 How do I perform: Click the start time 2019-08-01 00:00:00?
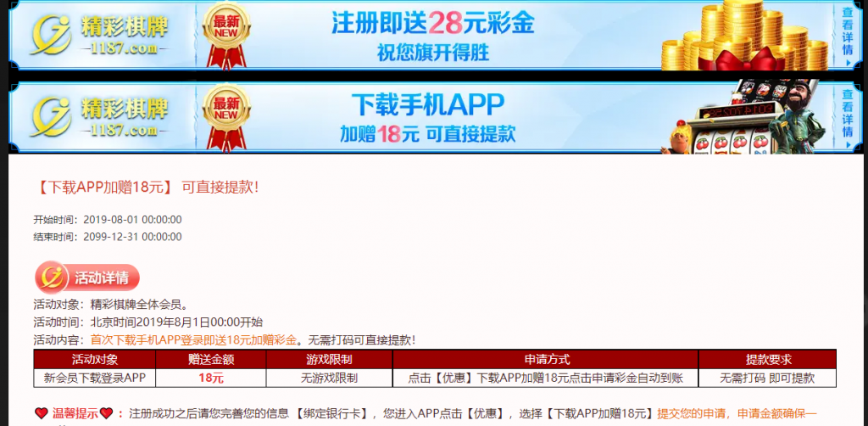(x=132, y=220)
